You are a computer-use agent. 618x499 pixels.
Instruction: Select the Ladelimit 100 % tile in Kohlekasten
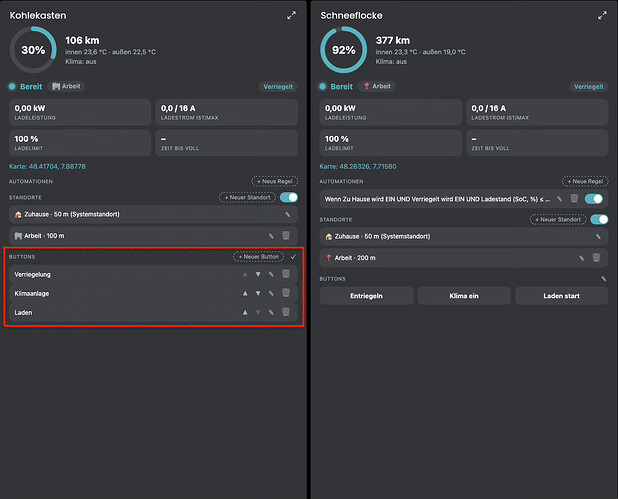click(80, 143)
